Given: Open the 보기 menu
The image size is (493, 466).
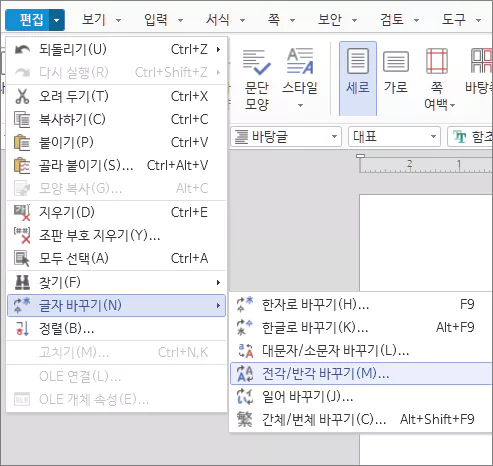Looking at the screenshot, I should (x=94, y=20).
